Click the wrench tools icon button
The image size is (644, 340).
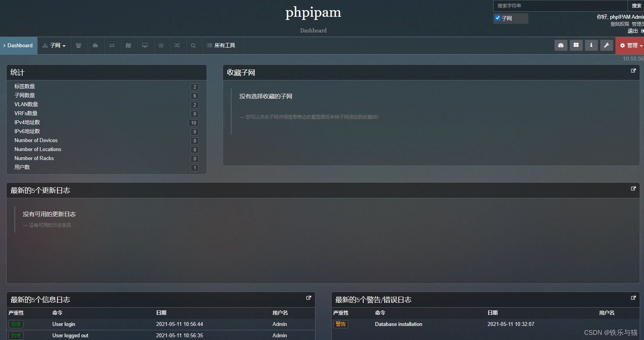click(x=607, y=45)
